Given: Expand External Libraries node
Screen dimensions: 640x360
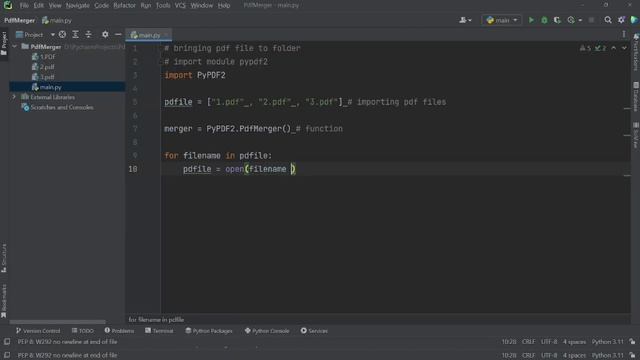Looking at the screenshot, I should point(15,97).
